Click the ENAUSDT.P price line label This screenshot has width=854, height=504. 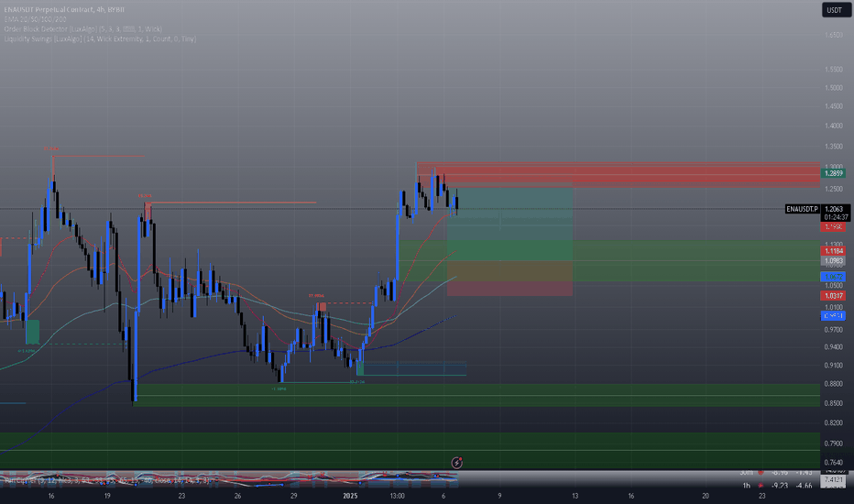[x=803, y=209]
